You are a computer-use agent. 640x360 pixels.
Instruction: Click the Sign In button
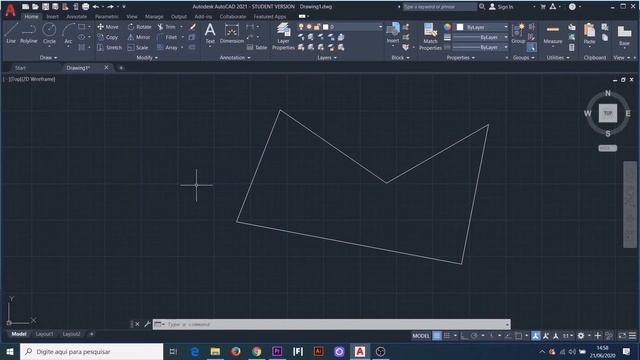[501, 7]
